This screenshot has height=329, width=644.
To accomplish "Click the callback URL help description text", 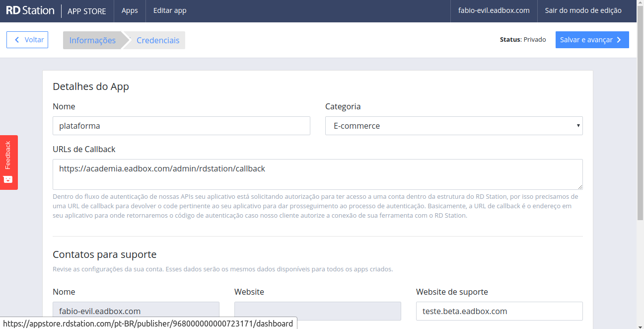I will tap(315, 206).
